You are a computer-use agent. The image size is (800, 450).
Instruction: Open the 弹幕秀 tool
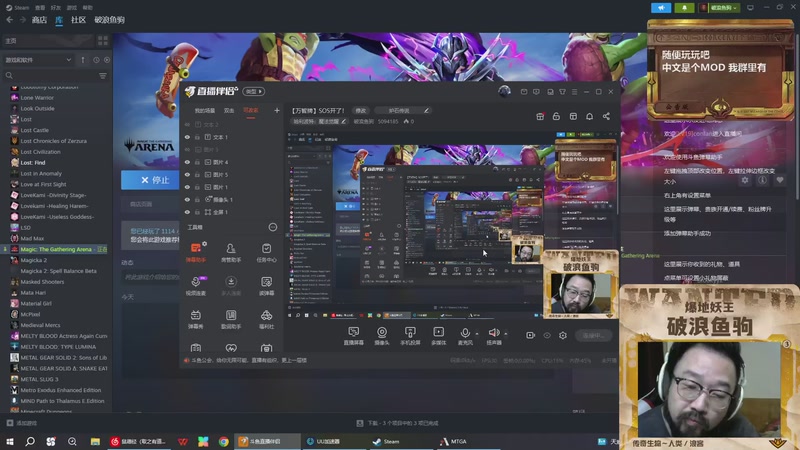coord(195,319)
